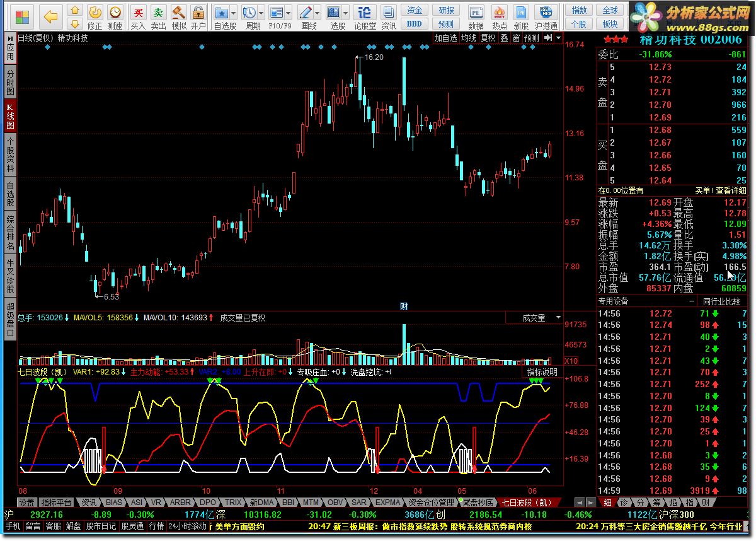This screenshot has width=756, height=541.
Task: Open 个股资料 sidebar tab
Action: click(x=9, y=154)
